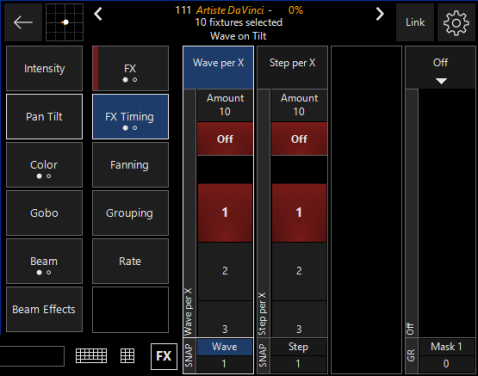Image resolution: width=478 pixels, height=376 pixels.
Task: Click the '111 Artiste DaVinci' fixture title
Action: coord(220,10)
